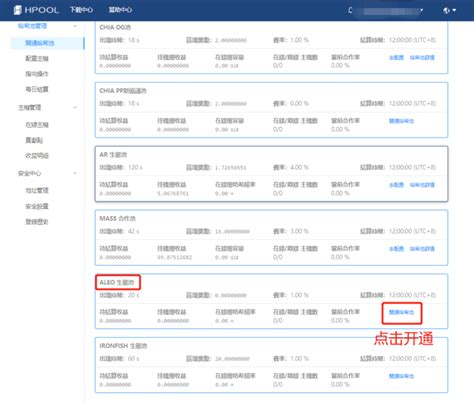474x406 pixels.
Task: Open the address management sidebar item
Action: pyautogui.click(x=37, y=190)
